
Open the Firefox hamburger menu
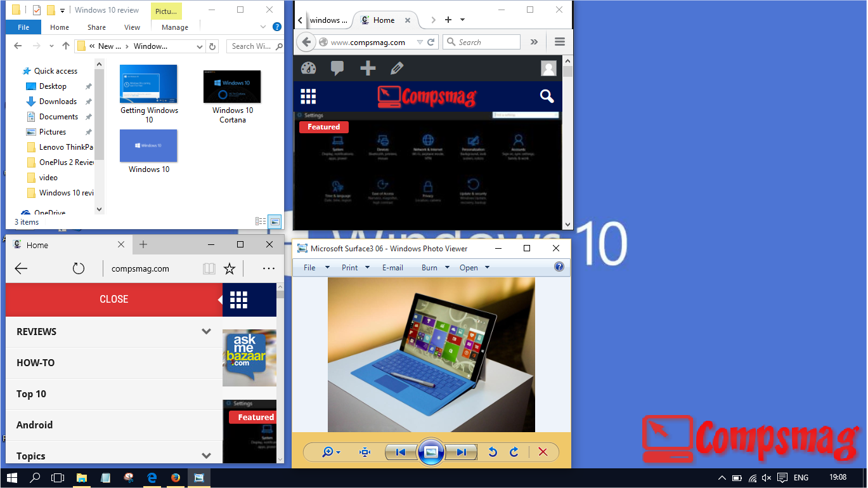(559, 42)
